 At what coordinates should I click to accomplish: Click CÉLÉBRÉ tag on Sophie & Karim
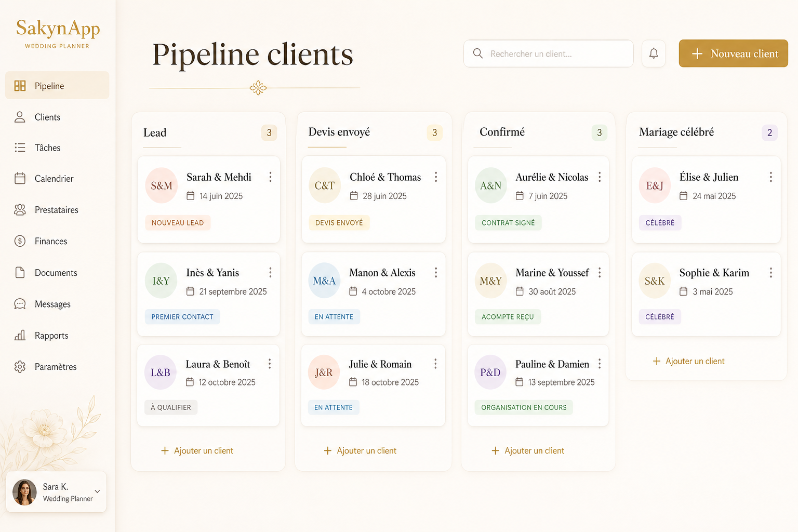[660, 317]
